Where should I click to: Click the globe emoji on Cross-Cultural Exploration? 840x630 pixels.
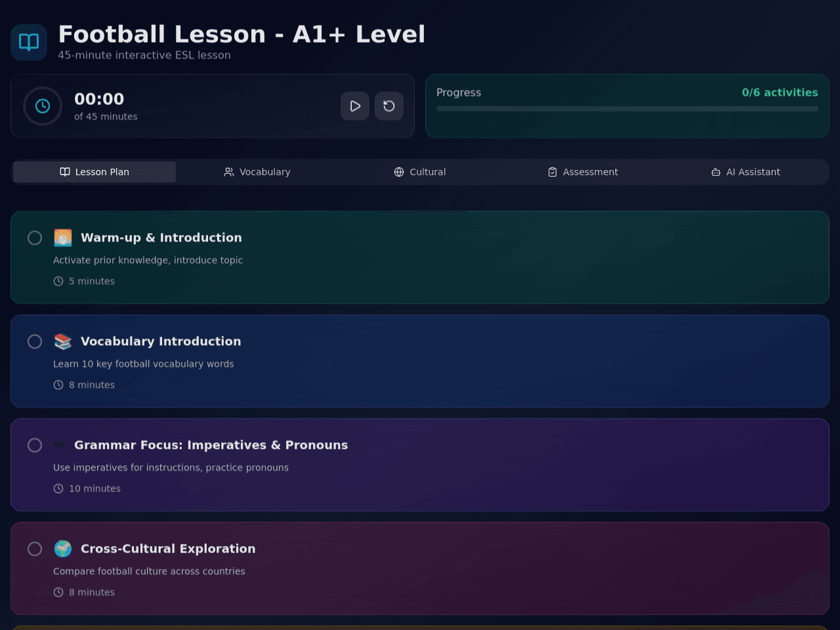click(x=63, y=549)
